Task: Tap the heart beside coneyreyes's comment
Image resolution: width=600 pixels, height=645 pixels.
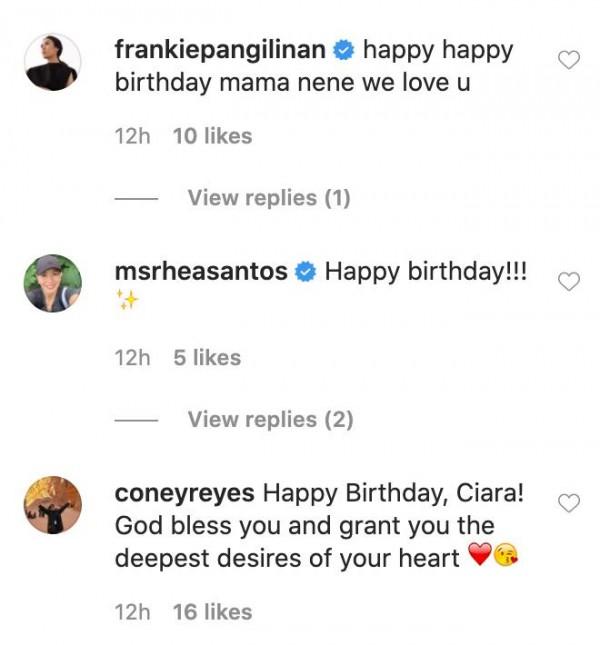Action: point(568,503)
